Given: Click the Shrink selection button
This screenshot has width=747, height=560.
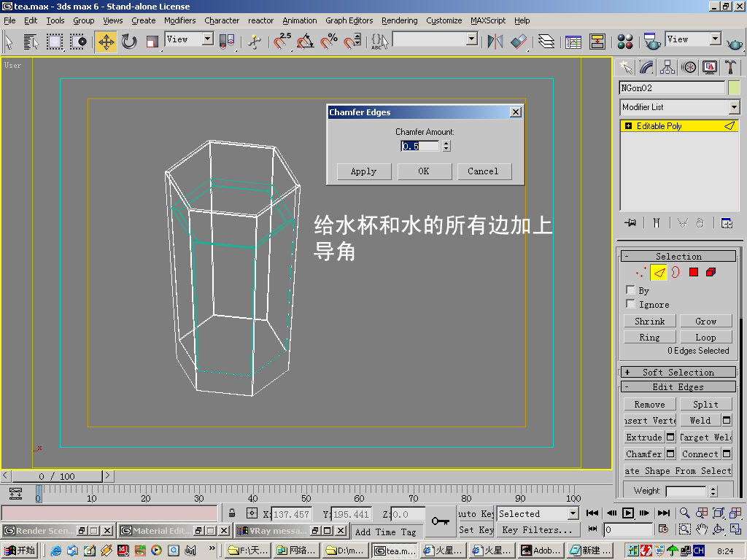Looking at the screenshot, I should coord(650,322).
